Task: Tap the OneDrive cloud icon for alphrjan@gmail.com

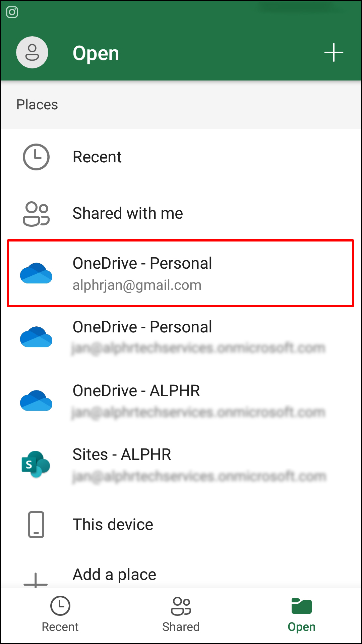Action: tap(36, 273)
